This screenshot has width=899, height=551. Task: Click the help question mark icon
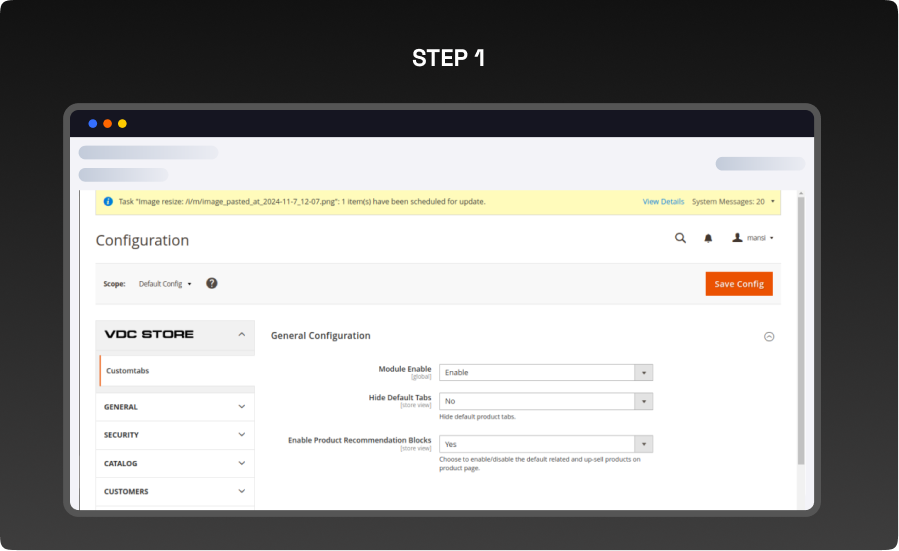click(212, 283)
